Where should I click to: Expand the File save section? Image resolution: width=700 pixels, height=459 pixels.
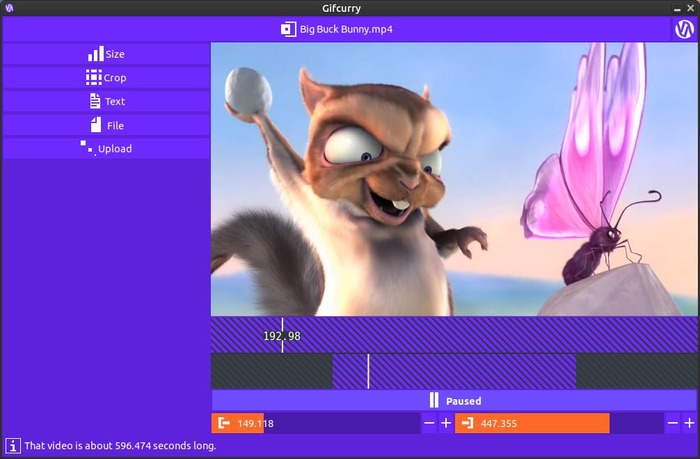pyautogui.click(x=106, y=125)
